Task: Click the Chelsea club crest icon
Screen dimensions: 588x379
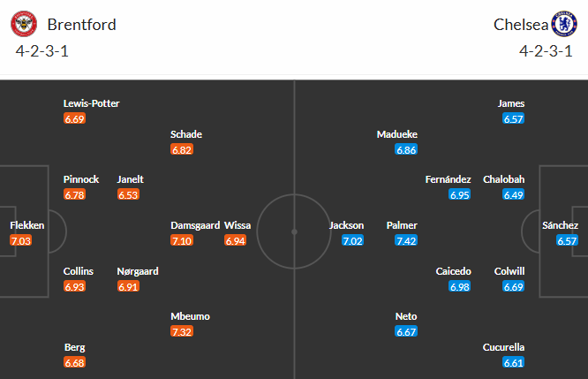Action: click(562, 24)
